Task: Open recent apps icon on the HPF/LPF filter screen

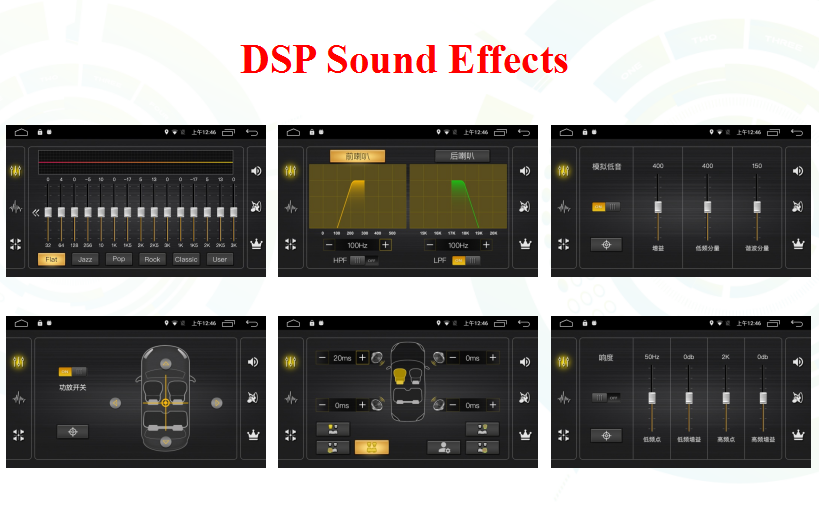Action: (500, 133)
